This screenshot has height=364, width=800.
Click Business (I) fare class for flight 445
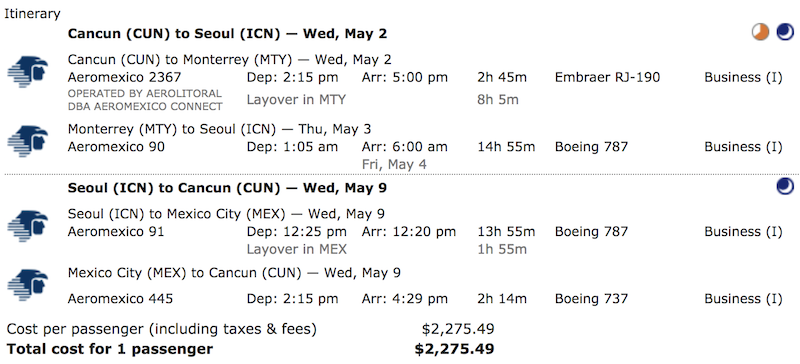tap(743, 299)
